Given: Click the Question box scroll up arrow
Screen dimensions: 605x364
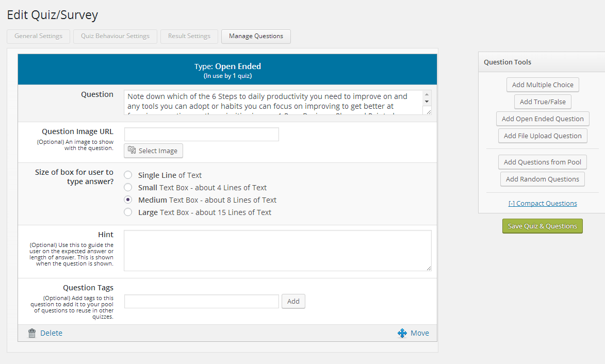Looking at the screenshot, I should [x=427, y=94].
